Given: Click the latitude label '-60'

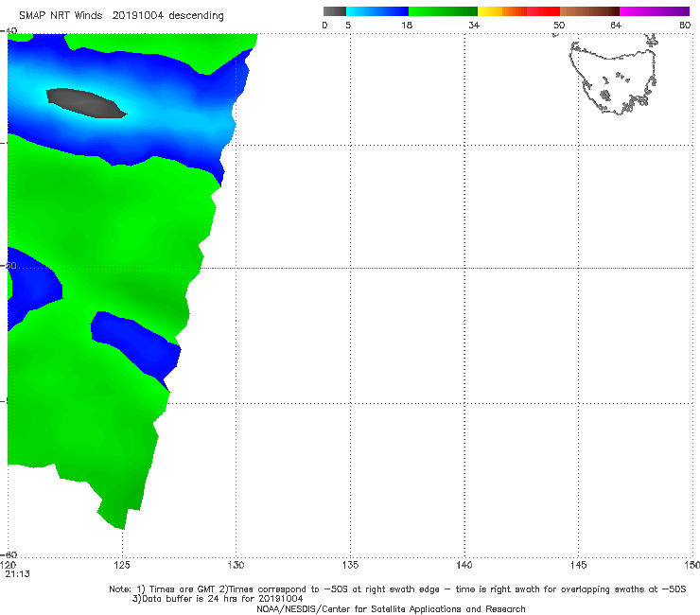Looking at the screenshot, I should click(9, 554).
